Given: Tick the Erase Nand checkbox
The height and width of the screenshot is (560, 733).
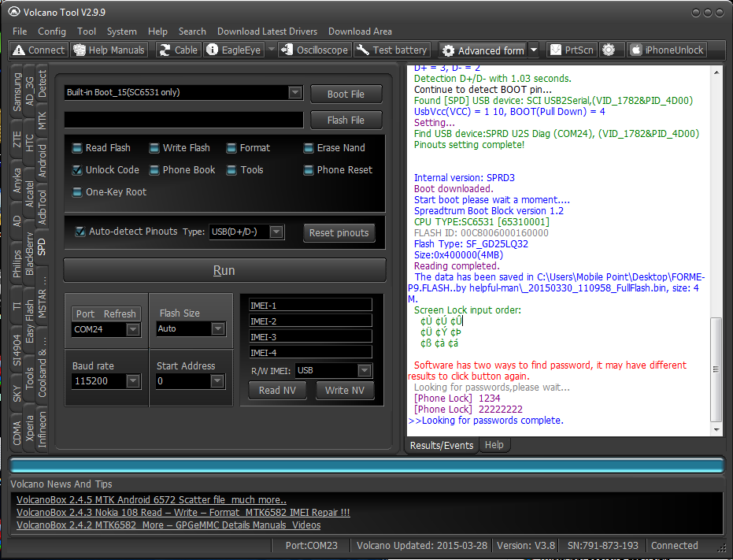Looking at the screenshot, I should tap(308, 148).
